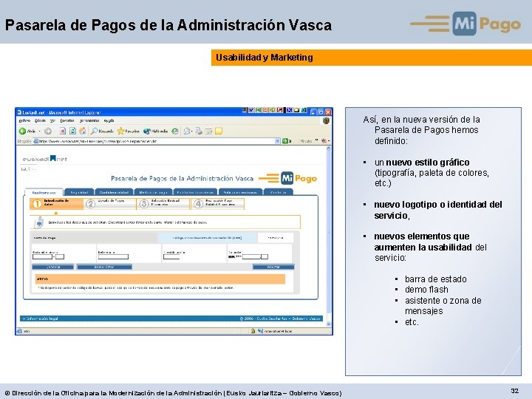Screen dimensions: 532x399
Task: Click the blue Aceptar button in the form
Action: 273,267
